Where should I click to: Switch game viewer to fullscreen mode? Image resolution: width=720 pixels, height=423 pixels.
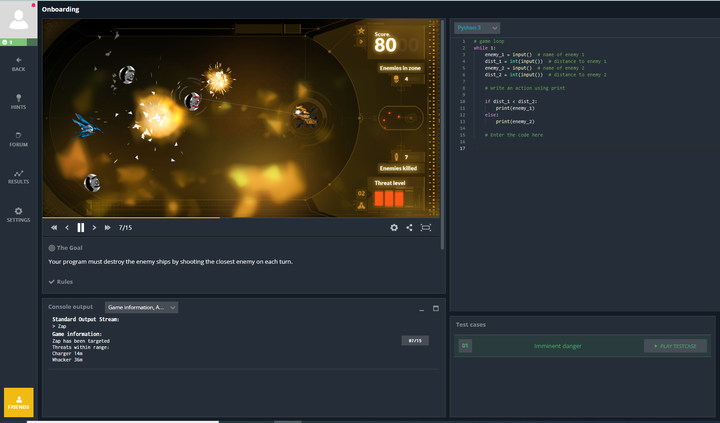pyautogui.click(x=426, y=227)
